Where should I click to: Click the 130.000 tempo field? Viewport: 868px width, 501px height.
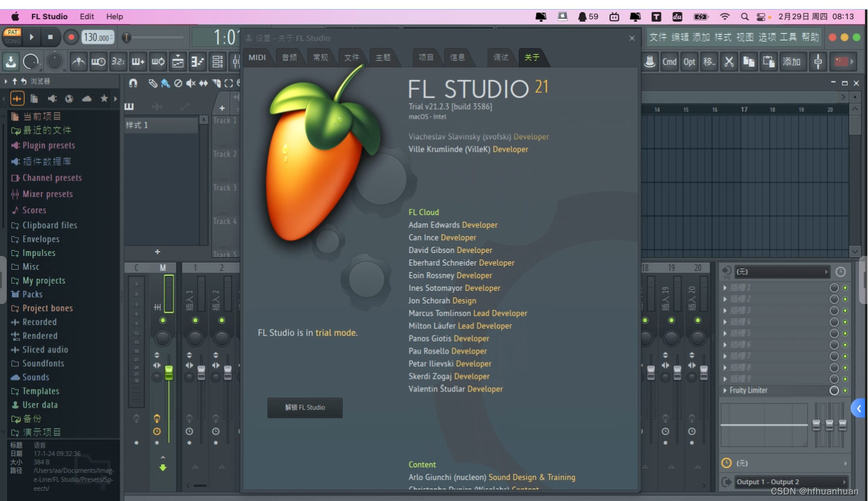click(x=98, y=37)
